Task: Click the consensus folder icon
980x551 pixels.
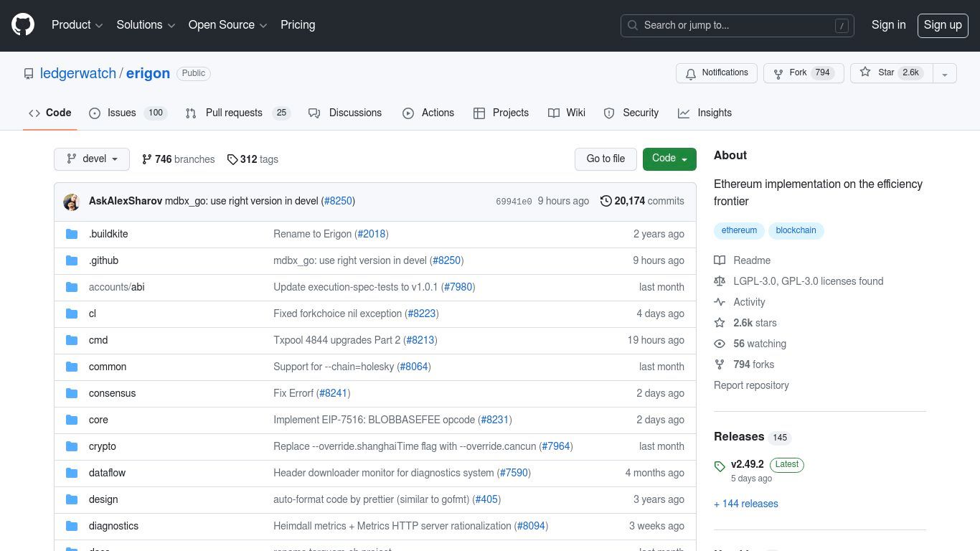Action: tap(72, 393)
